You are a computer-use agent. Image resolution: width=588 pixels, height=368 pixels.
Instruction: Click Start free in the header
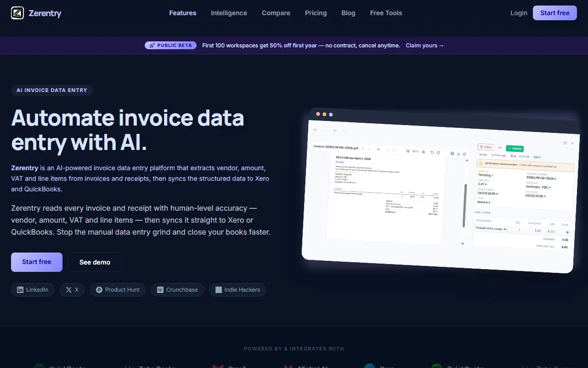[x=555, y=13]
